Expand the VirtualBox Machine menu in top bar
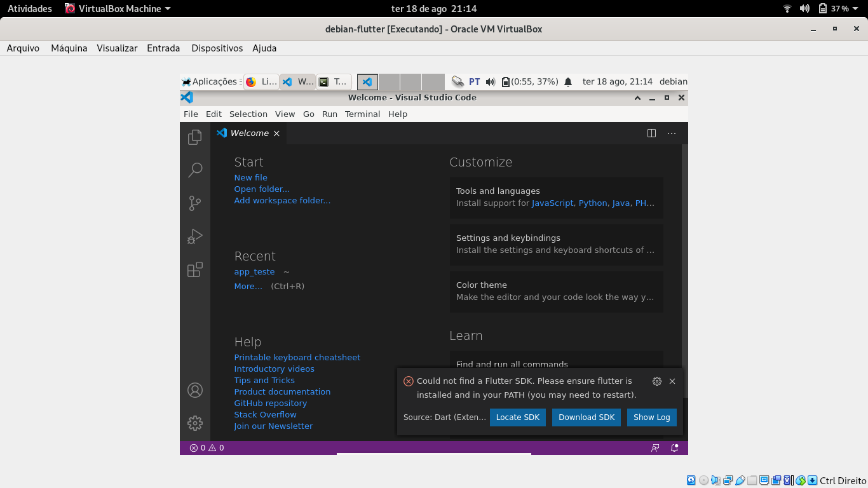The height and width of the screenshot is (488, 868). click(x=119, y=9)
